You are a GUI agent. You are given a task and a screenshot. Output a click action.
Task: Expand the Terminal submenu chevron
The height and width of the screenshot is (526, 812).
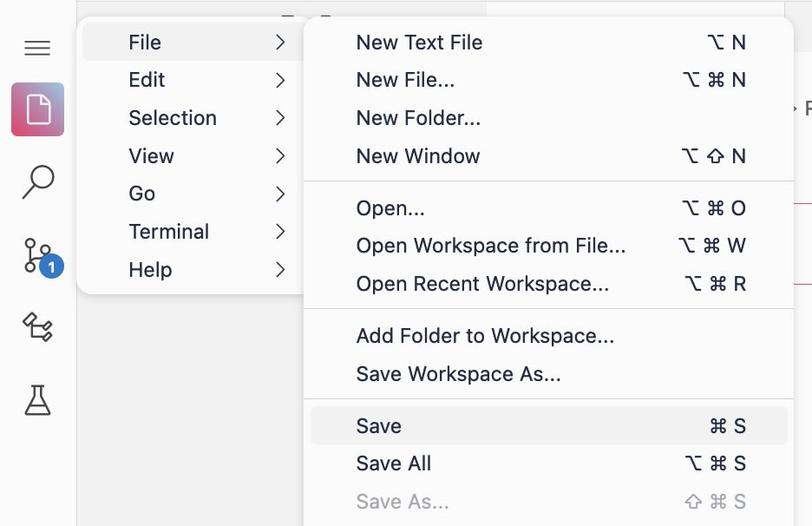280,232
